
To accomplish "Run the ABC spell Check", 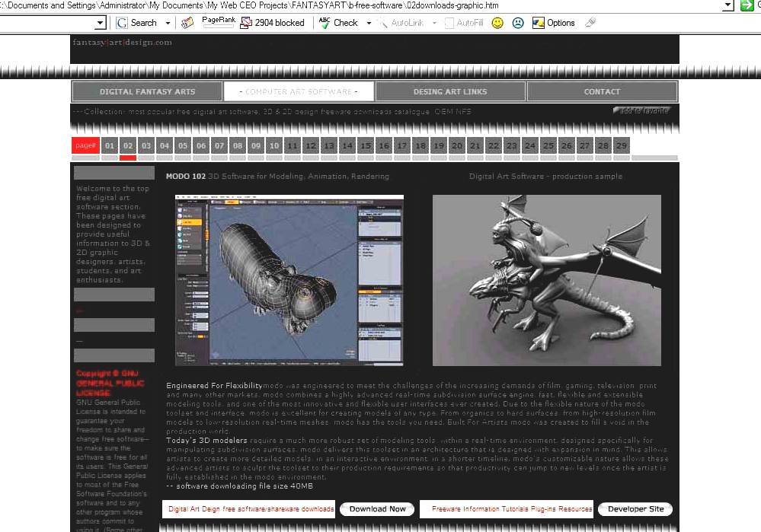I will (x=338, y=23).
